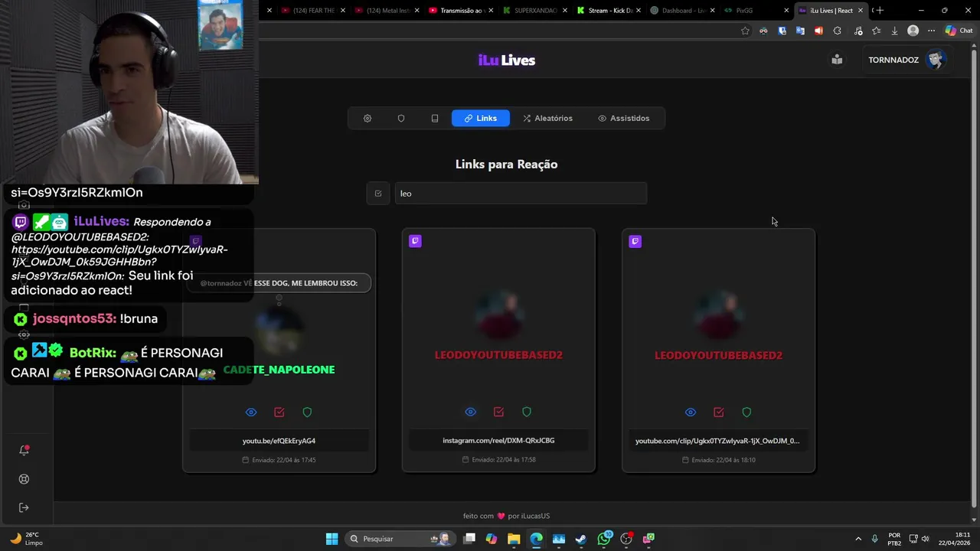
Task: Open the instagram.com/reel/DXM-QRxJCBG link
Action: (x=498, y=441)
